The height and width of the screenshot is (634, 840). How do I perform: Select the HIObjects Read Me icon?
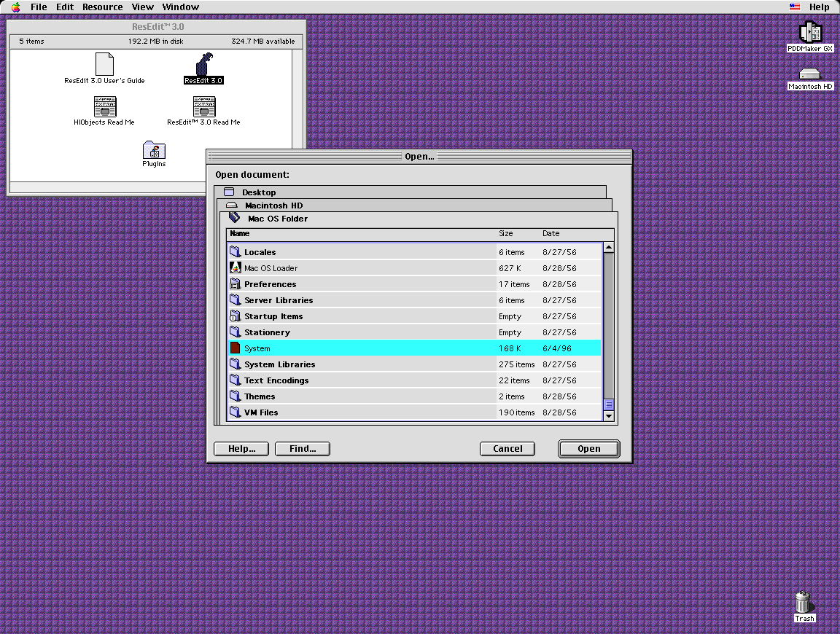point(105,106)
